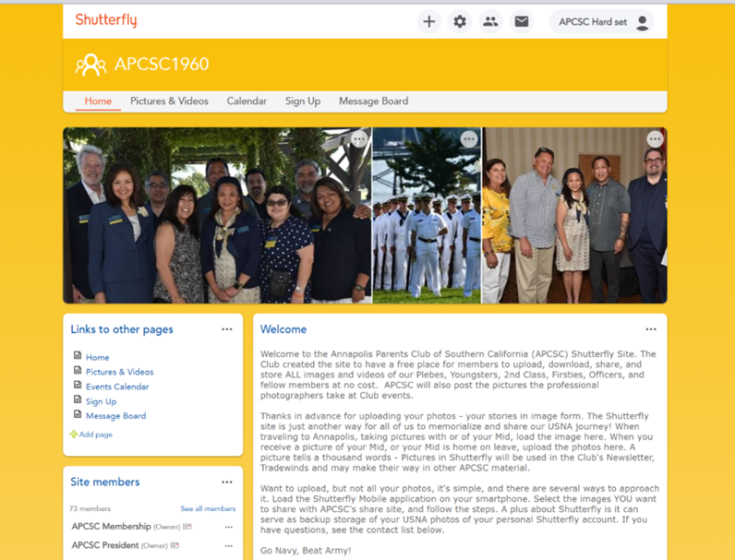Screen dimensions: 735x560
Task: Open the Welcome section options menu
Action: [651, 329]
